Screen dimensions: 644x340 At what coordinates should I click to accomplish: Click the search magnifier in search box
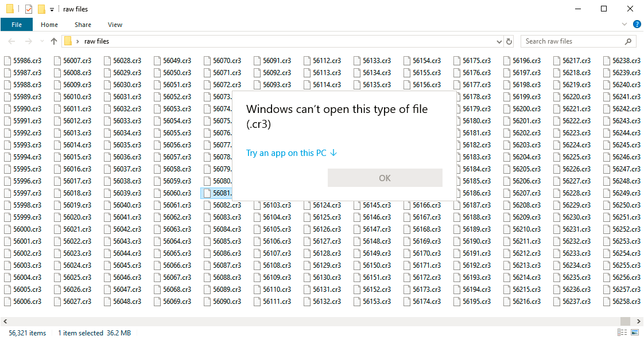click(x=629, y=41)
